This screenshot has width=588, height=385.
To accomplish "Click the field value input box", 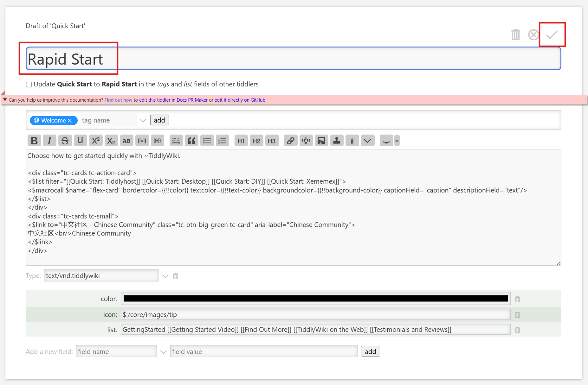I will coord(264,351).
